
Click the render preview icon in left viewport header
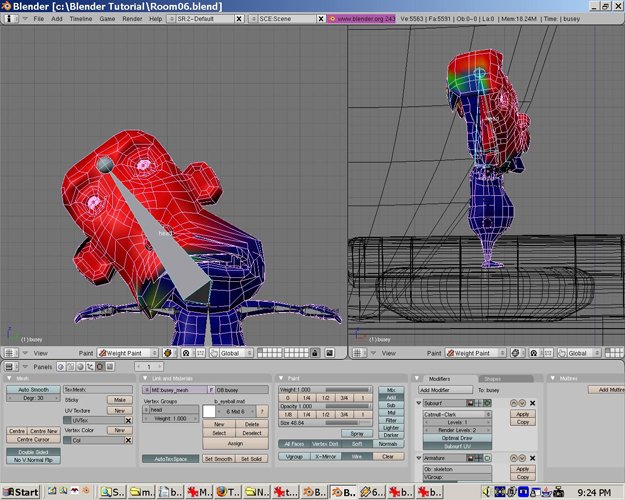[x=328, y=353]
